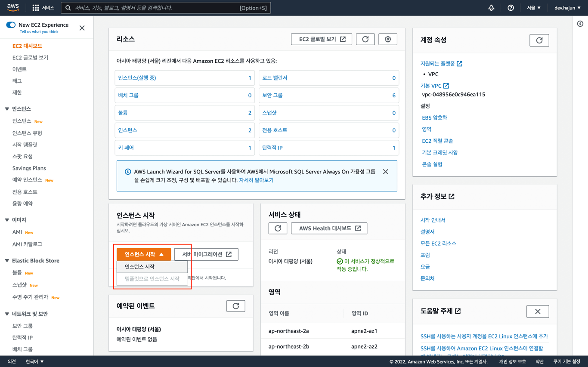Open 인스턴스 유형 in the sidebar
This screenshot has width=588, height=367.
pos(27,133)
